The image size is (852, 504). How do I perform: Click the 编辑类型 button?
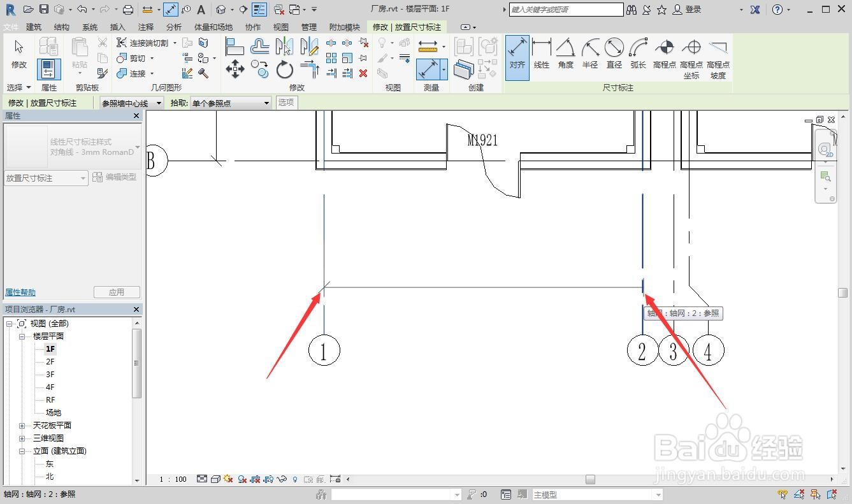(x=115, y=177)
